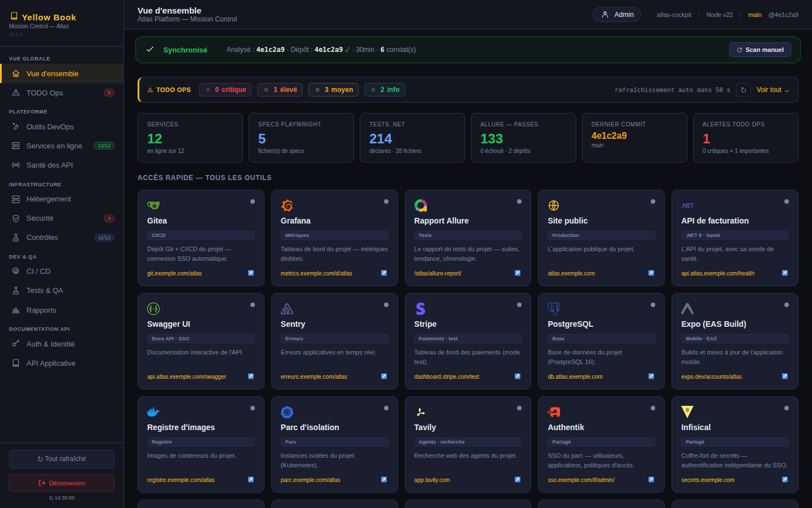Click the Stripe S logo icon
Screen dimensions: 812x508
pyautogui.click(x=421, y=309)
